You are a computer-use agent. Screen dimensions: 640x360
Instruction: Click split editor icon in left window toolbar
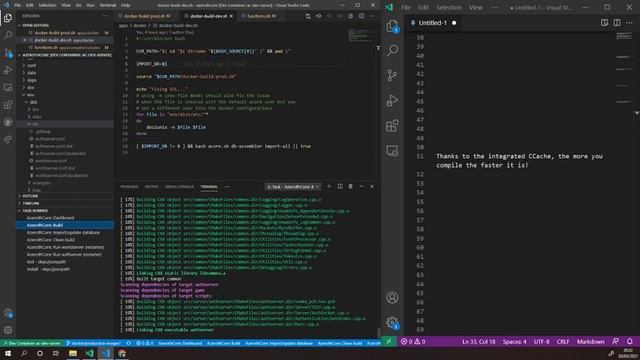(361, 16)
